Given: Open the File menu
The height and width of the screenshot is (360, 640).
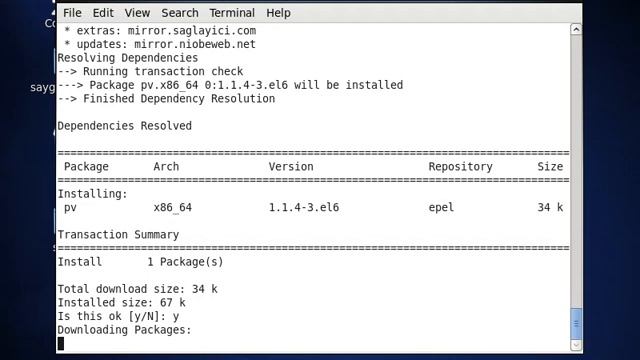Looking at the screenshot, I should coord(72,13).
